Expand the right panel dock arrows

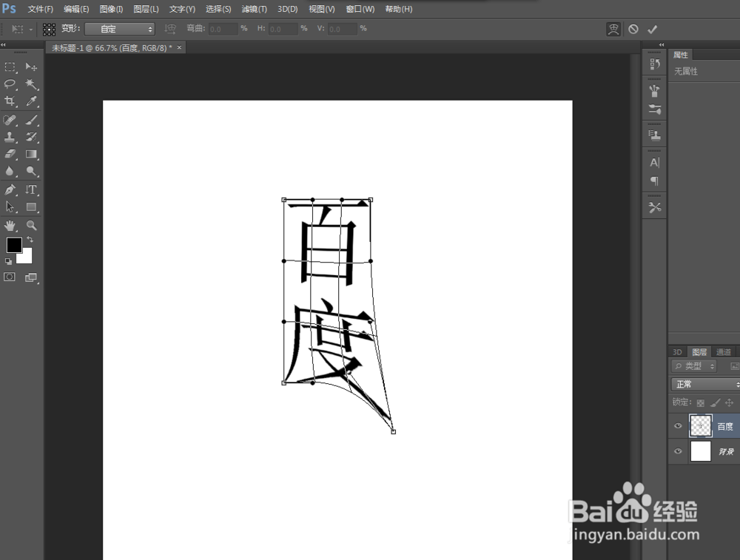tap(662, 45)
